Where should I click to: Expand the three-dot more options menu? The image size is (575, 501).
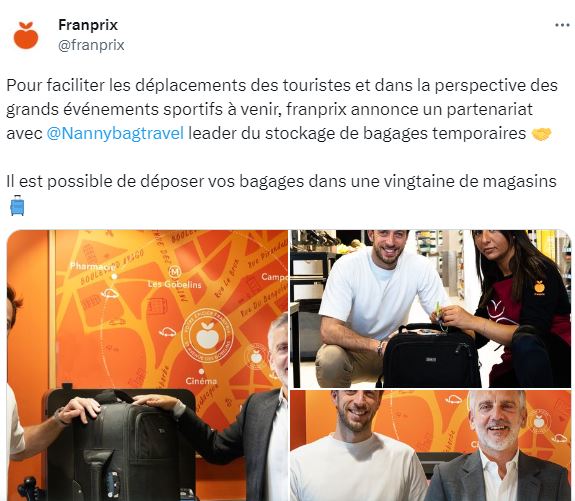[x=562, y=25]
